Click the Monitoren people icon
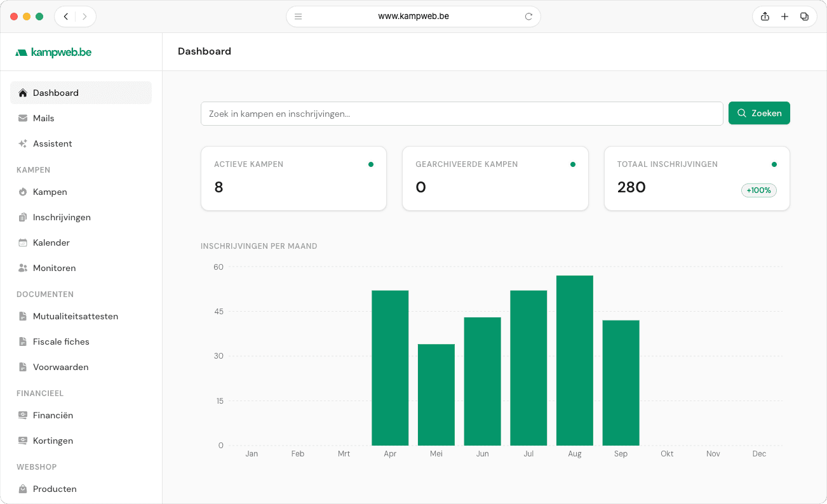Screen dimensions: 827x504 (x=23, y=268)
